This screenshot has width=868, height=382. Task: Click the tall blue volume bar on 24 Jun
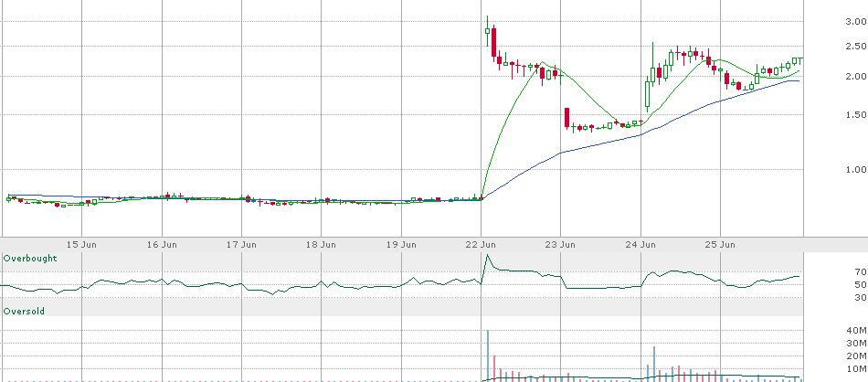pos(654,364)
